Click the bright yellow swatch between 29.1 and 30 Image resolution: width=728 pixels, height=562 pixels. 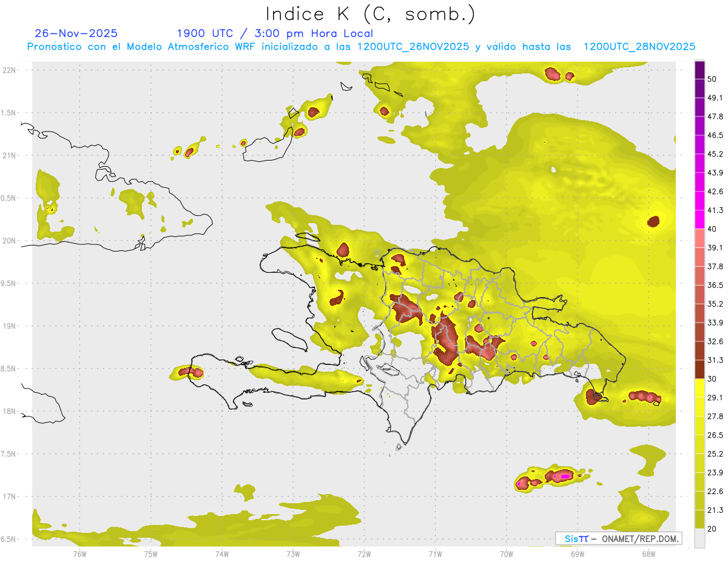[699, 388]
